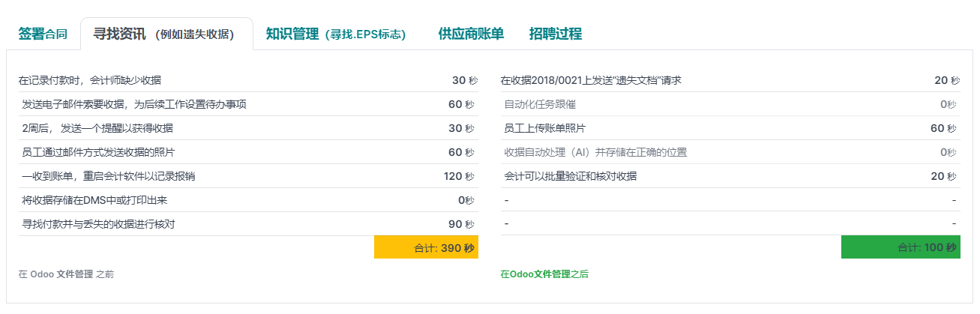This screenshot has height=314, width=980.
Task: Select the row 在记录付款时，会计师缺少收据
Action: coord(248,80)
